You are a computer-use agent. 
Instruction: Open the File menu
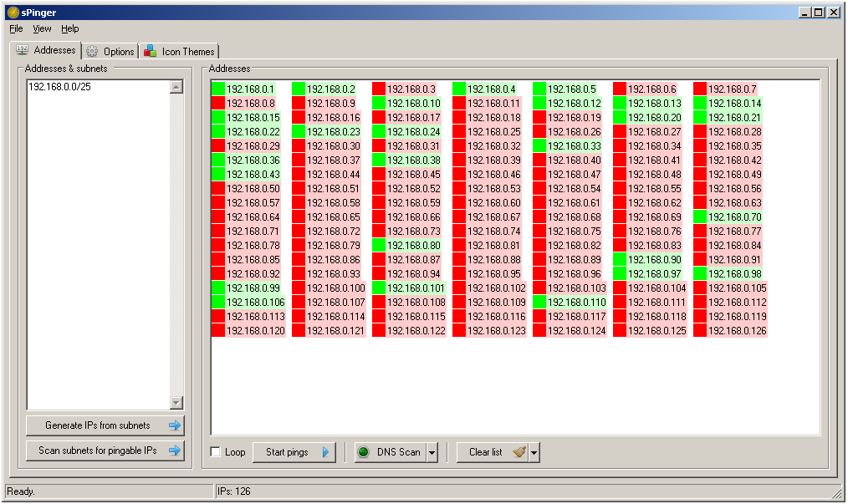tap(16, 28)
